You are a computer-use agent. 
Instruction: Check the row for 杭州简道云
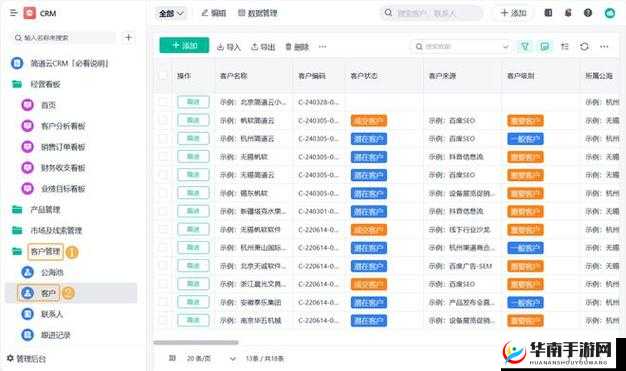[163, 139]
